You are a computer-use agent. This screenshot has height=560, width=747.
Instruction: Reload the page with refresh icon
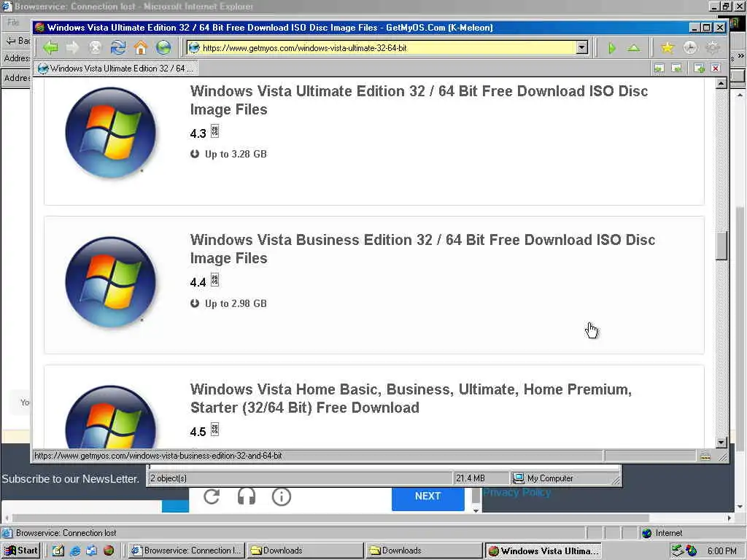pos(117,47)
